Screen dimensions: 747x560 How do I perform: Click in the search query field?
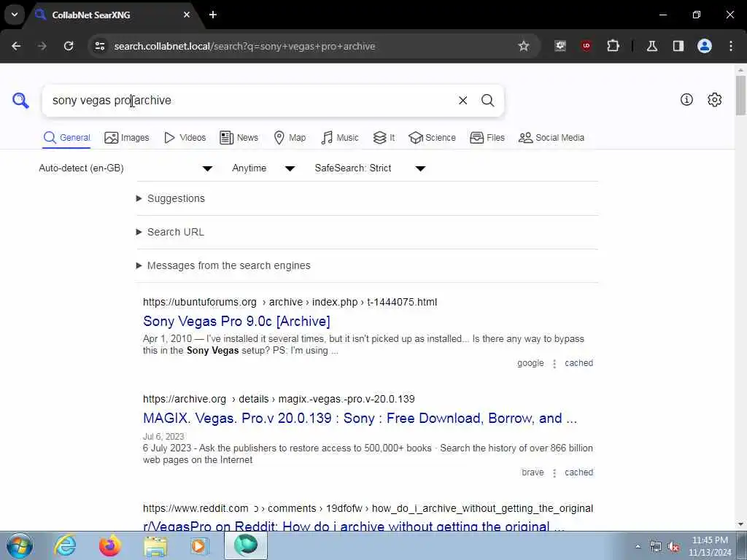pyautogui.click(x=248, y=101)
